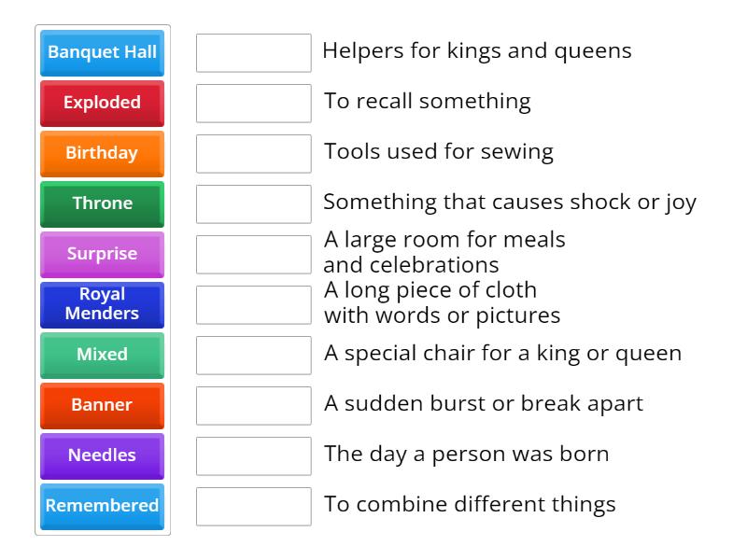Select the blank beside 'To recall something'
The height and width of the screenshot is (560, 747).
click(253, 103)
